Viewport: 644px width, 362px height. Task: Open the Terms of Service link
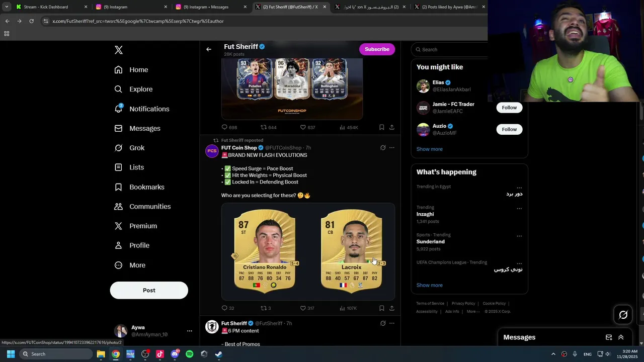(x=430, y=303)
